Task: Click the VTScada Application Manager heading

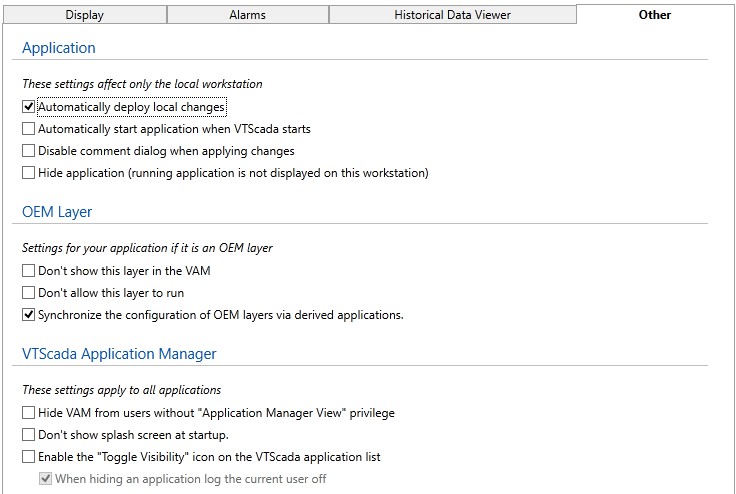Action: [119, 354]
